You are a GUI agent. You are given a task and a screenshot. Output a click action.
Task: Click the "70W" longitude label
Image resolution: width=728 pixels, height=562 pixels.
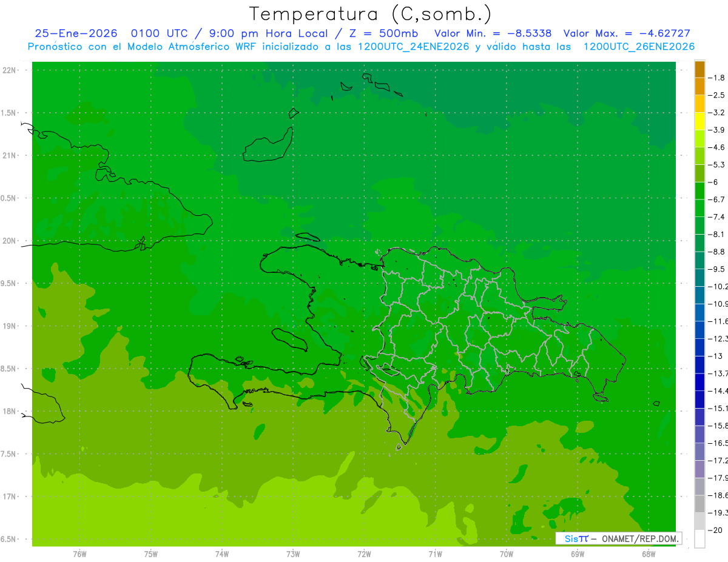pyautogui.click(x=507, y=554)
